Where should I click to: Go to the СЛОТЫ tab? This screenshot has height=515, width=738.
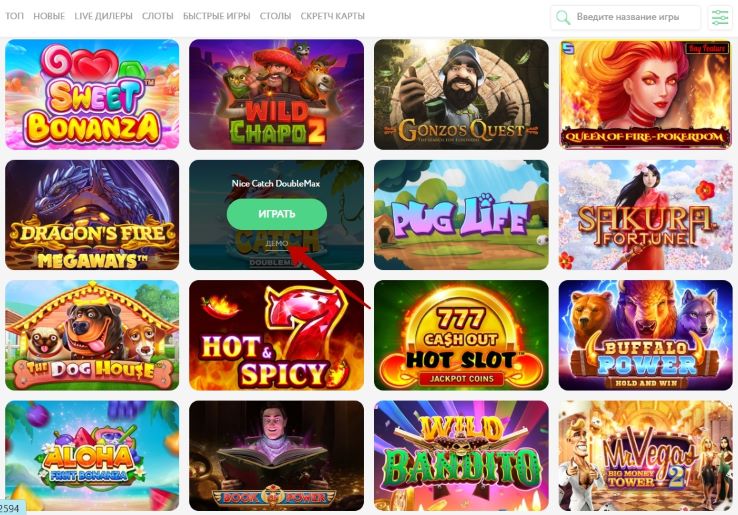coord(158,16)
